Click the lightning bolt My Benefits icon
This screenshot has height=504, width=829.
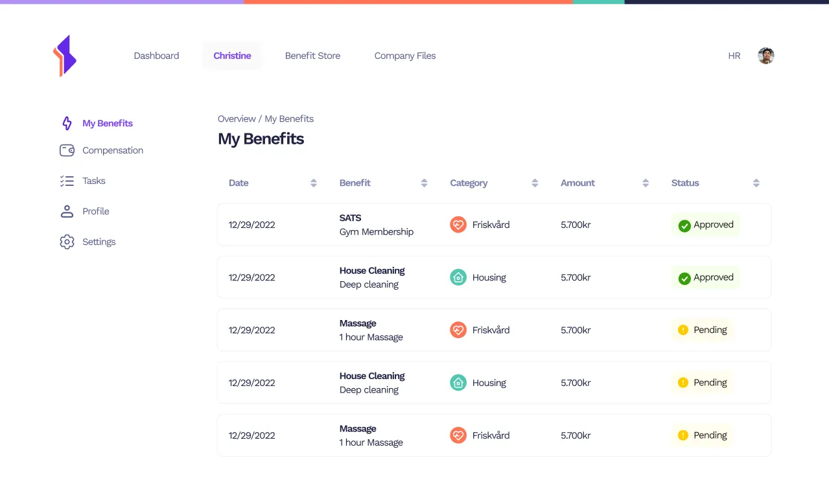pyautogui.click(x=67, y=123)
